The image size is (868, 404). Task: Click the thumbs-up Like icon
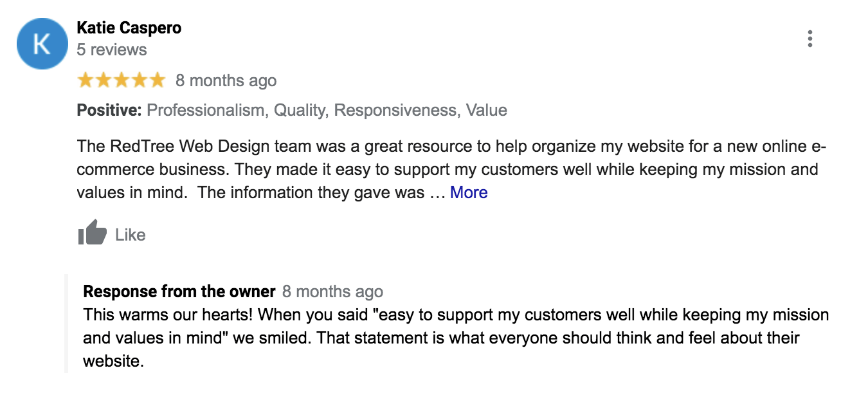pyautogui.click(x=91, y=233)
